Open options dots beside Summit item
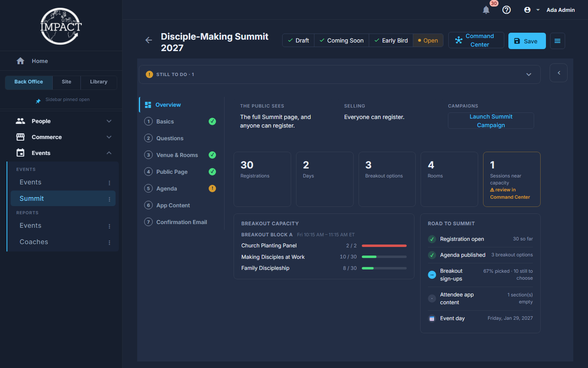 (x=109, y=199)
